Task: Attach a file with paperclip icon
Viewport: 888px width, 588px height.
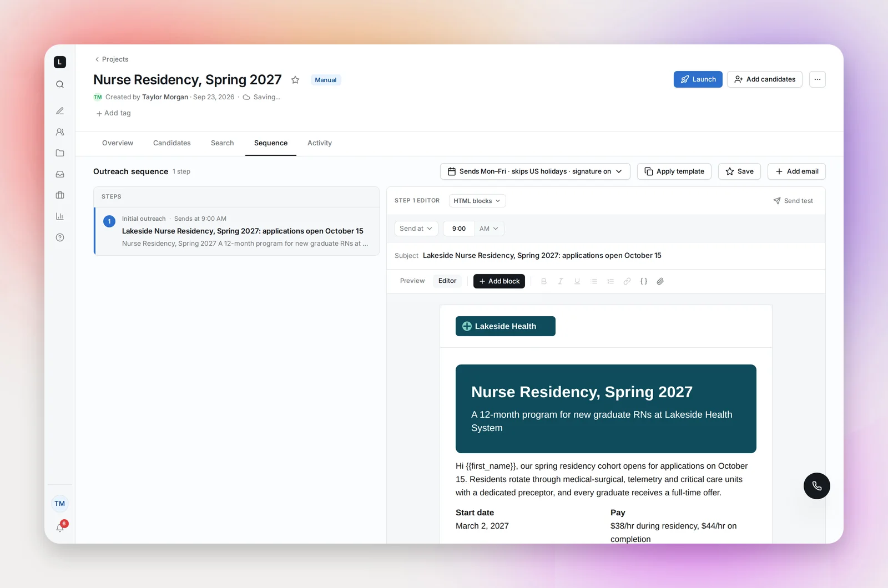Action: click(660, 281)
